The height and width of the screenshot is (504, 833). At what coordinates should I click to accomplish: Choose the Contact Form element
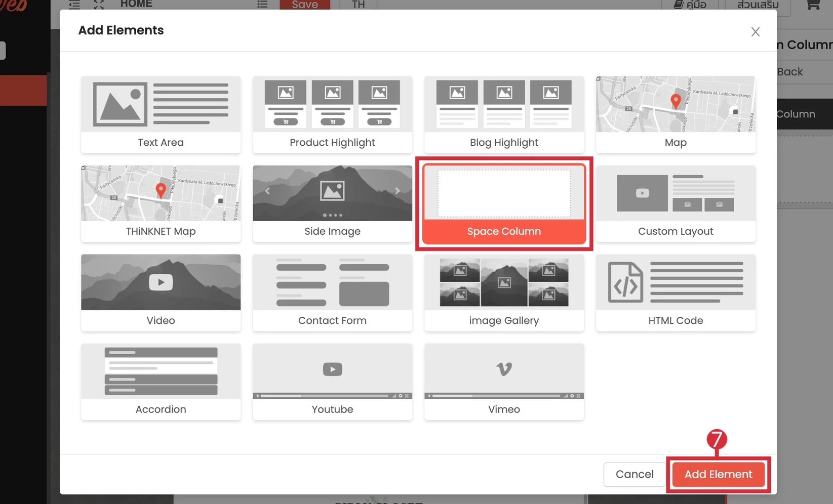[x=332, y=292]
